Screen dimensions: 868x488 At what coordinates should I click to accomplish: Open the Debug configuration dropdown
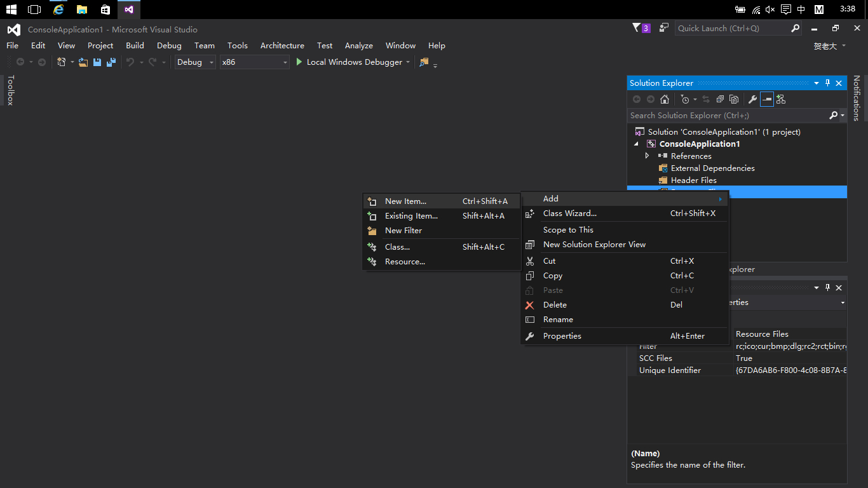[195, 62]
